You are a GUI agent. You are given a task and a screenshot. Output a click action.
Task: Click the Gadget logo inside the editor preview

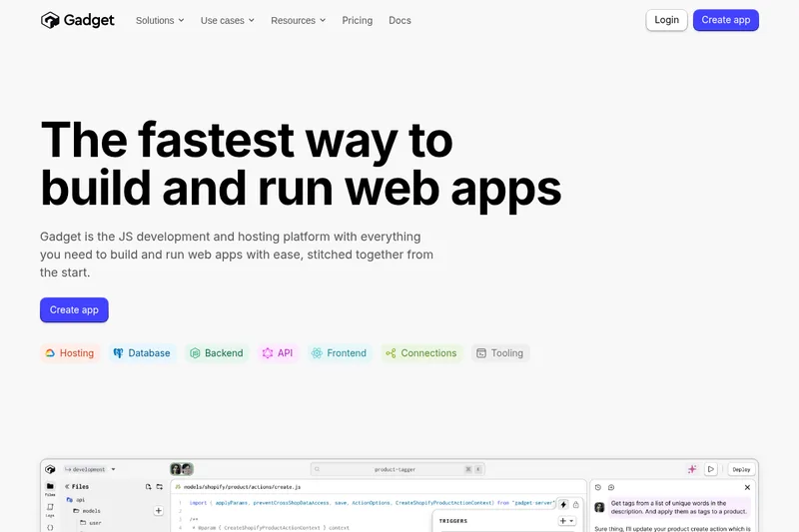50,469
